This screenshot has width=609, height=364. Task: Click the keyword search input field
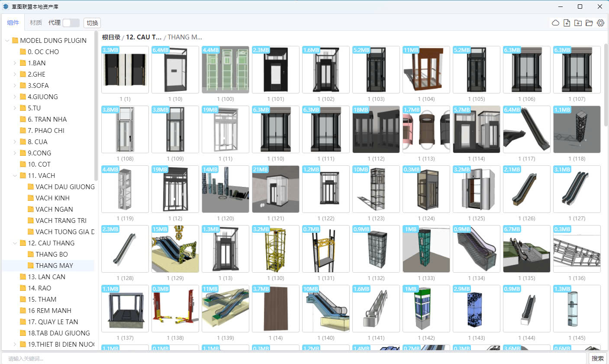click(x=294, y=358)
